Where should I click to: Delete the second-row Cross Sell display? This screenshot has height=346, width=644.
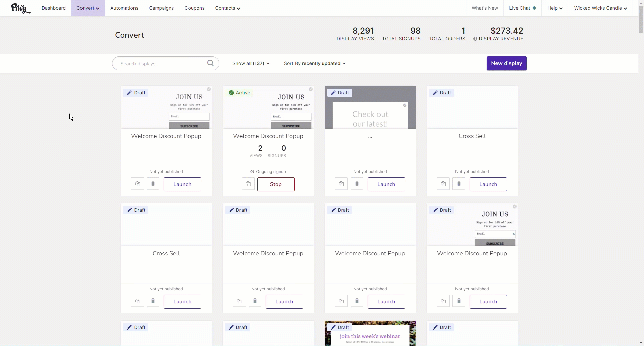pyautogui.click(x=153, y=301)
